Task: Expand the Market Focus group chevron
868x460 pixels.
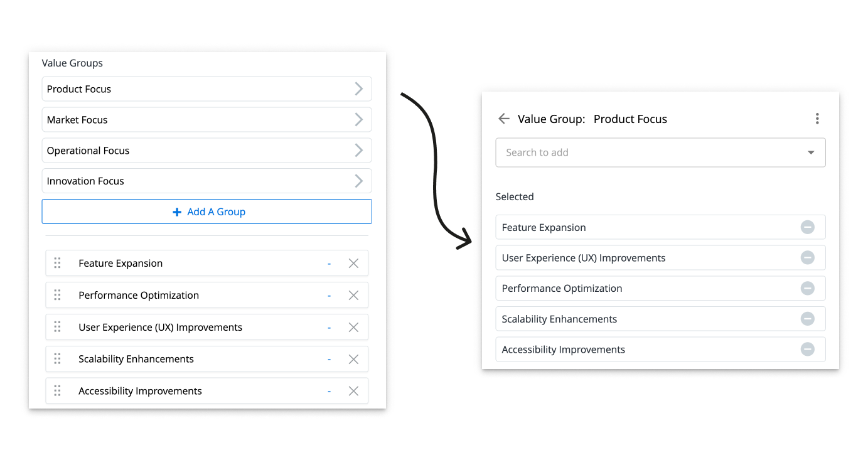Action: (x=358, y=120)
